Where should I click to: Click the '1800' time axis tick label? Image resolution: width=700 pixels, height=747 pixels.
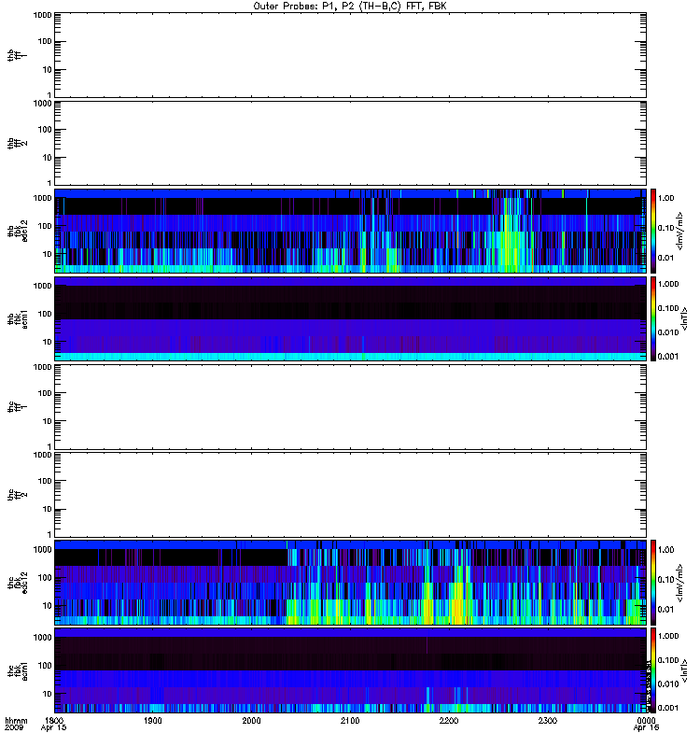pyautogui.click(x=54, y=720)
